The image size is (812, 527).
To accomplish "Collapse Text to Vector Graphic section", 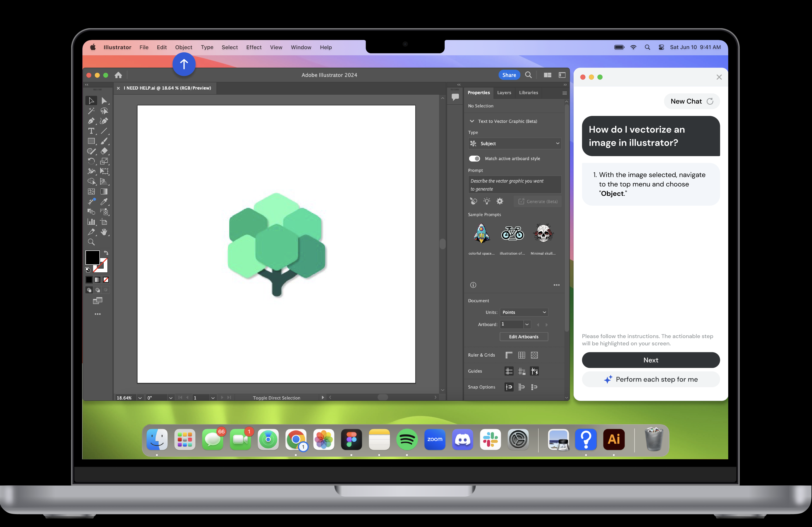I will point(472,121).
